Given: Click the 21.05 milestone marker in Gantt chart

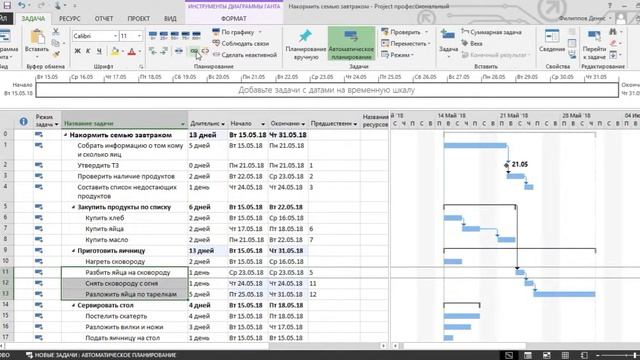Looking at the screenshot, I should 507,165.
